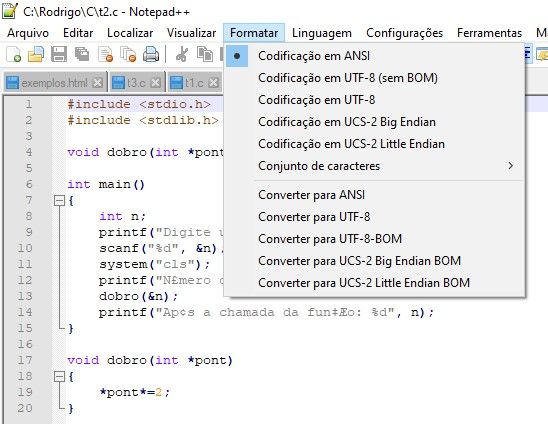Choose Codificação em UCS-2 Big Endian
The image size is (548, 424).
coord(375,122)
